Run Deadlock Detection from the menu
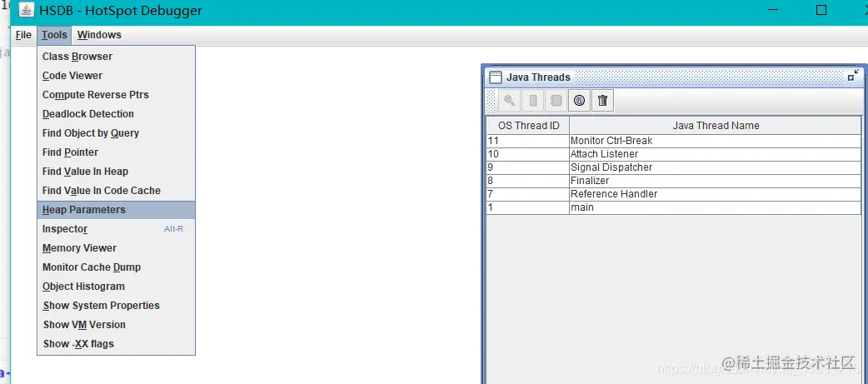 [117, 114]
